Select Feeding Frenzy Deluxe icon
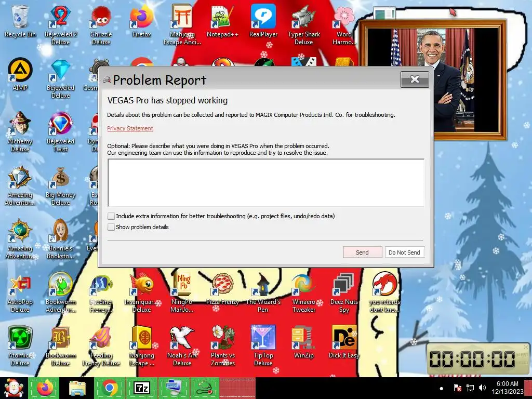532x399 pixels. (101, 346)
